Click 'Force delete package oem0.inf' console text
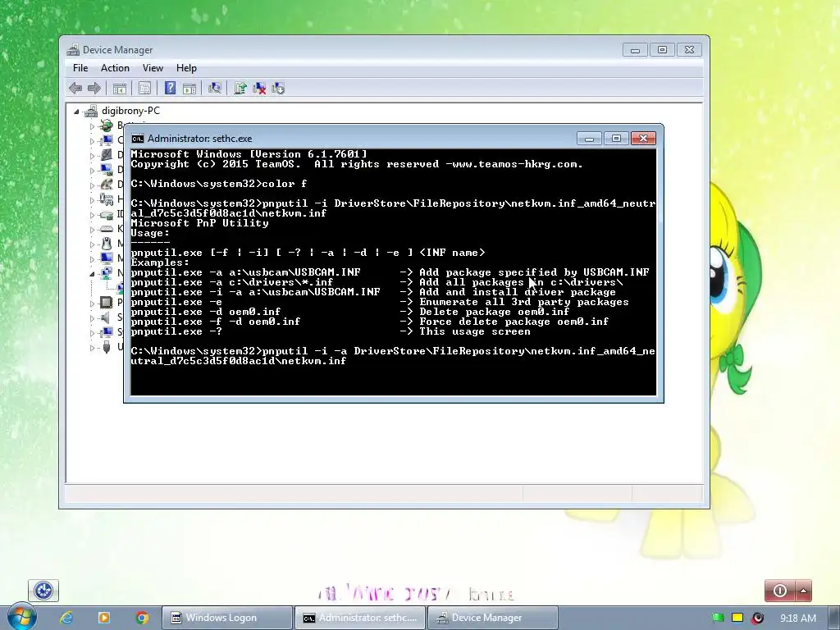The image size is (840, 630). [514, 322]
